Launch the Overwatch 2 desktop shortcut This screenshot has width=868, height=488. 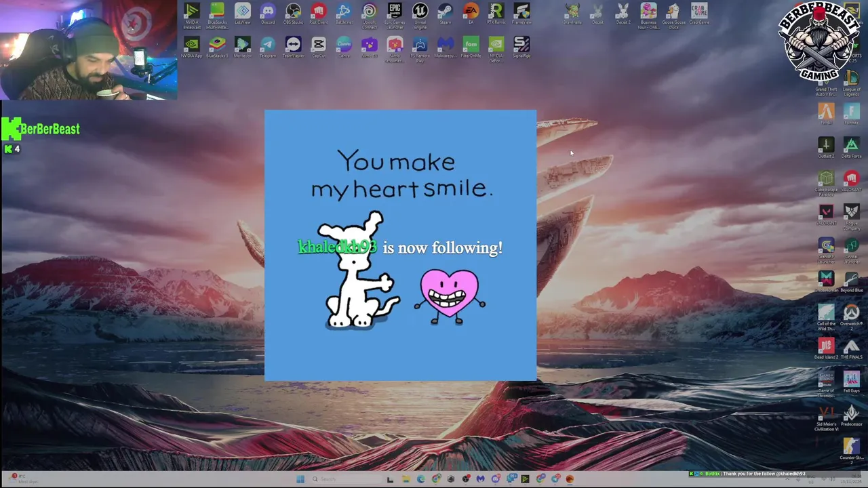coord(852,317)
